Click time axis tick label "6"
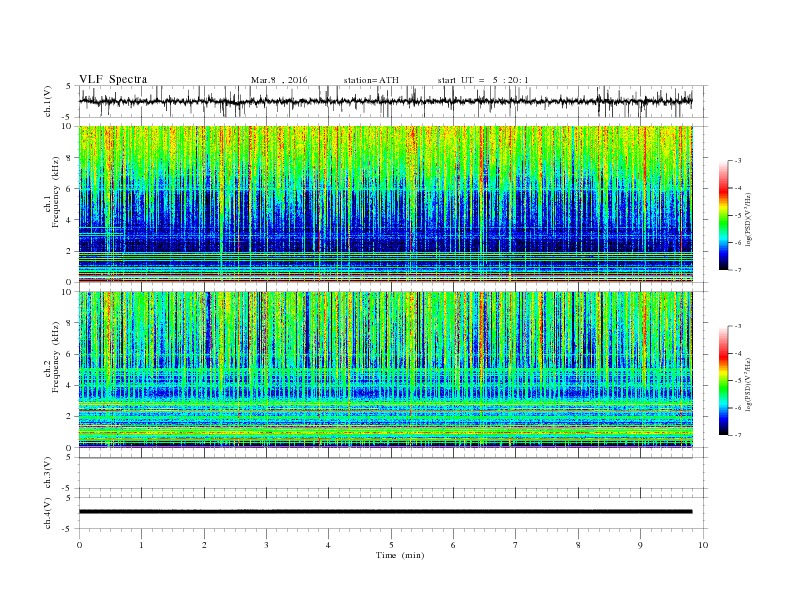 (453, 545)
